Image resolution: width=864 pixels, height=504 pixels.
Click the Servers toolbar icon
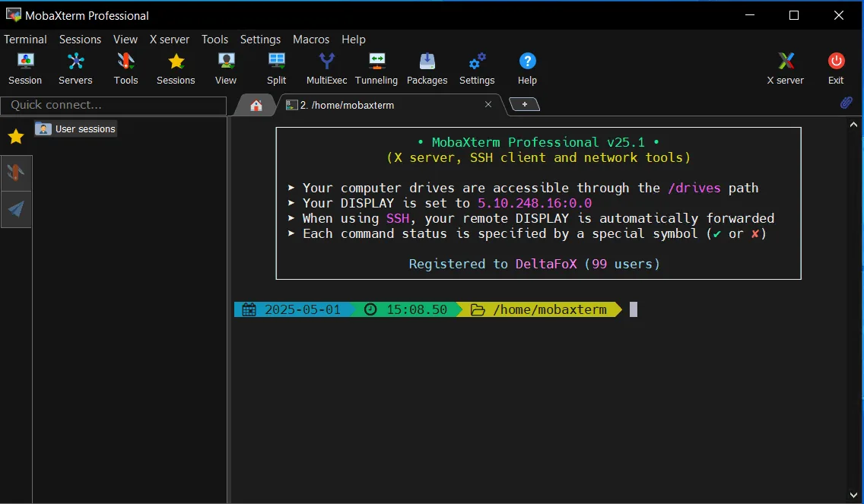(75, 68)
